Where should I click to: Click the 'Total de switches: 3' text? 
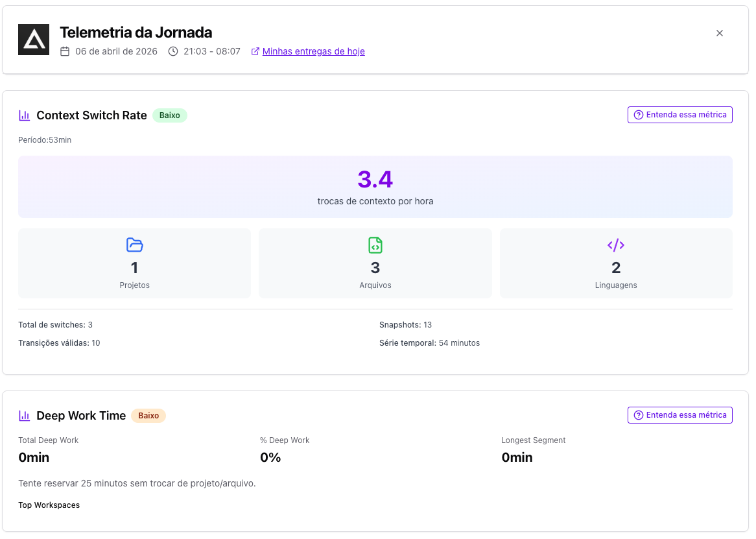coord(56,324)
